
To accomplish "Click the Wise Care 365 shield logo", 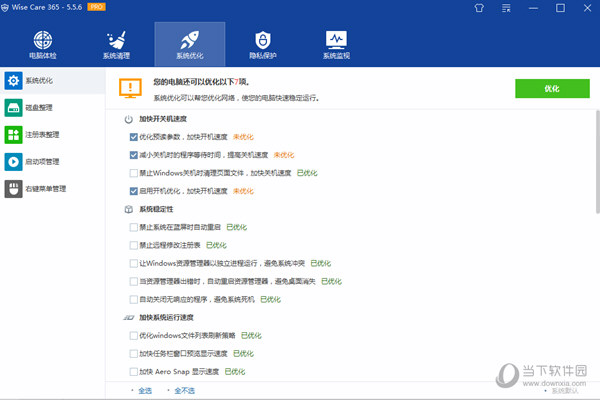I will pos(5,8).
